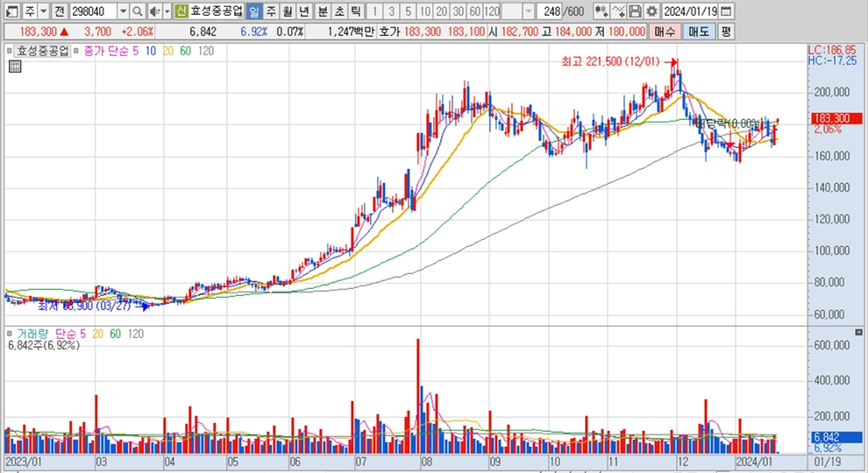Click the date field 2024/01/19

(690, 11)
